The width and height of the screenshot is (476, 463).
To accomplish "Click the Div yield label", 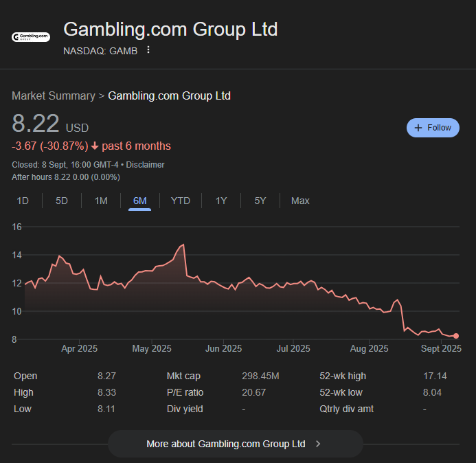I will coord(185,409).
